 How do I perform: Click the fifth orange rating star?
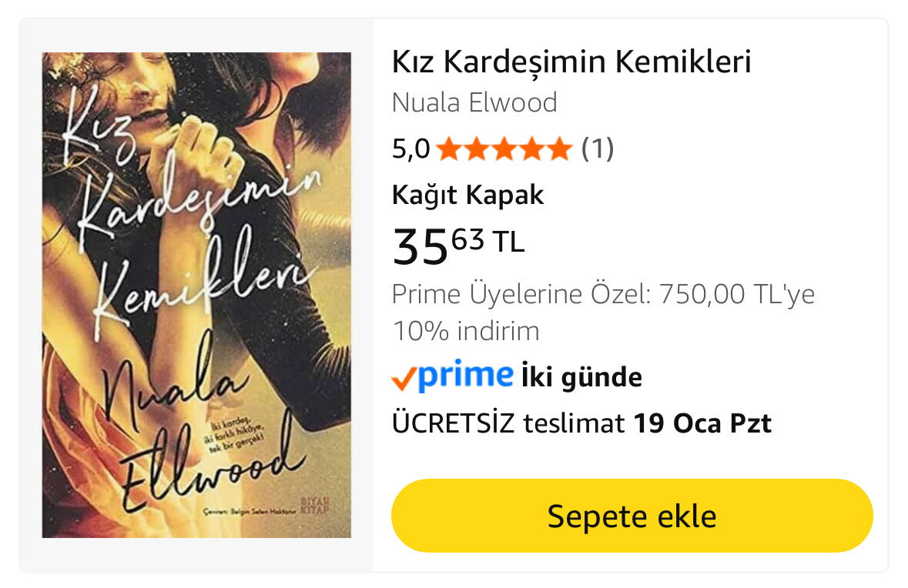click(x=560, y=149)
